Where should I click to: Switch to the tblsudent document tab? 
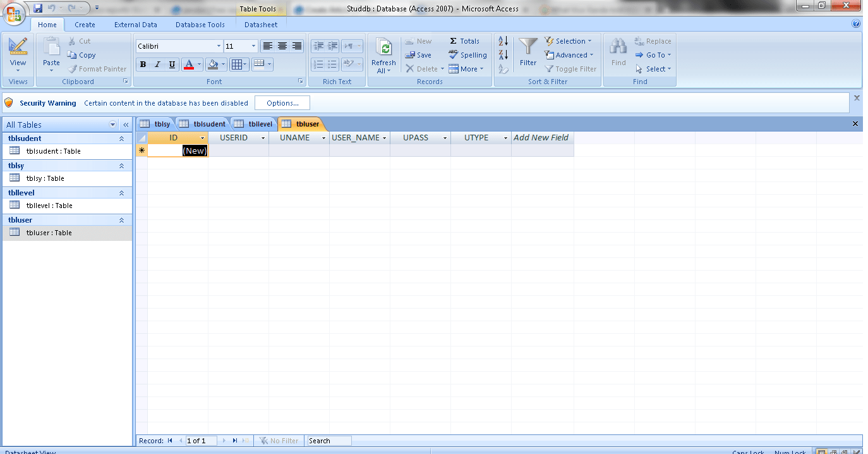point(202,124)
